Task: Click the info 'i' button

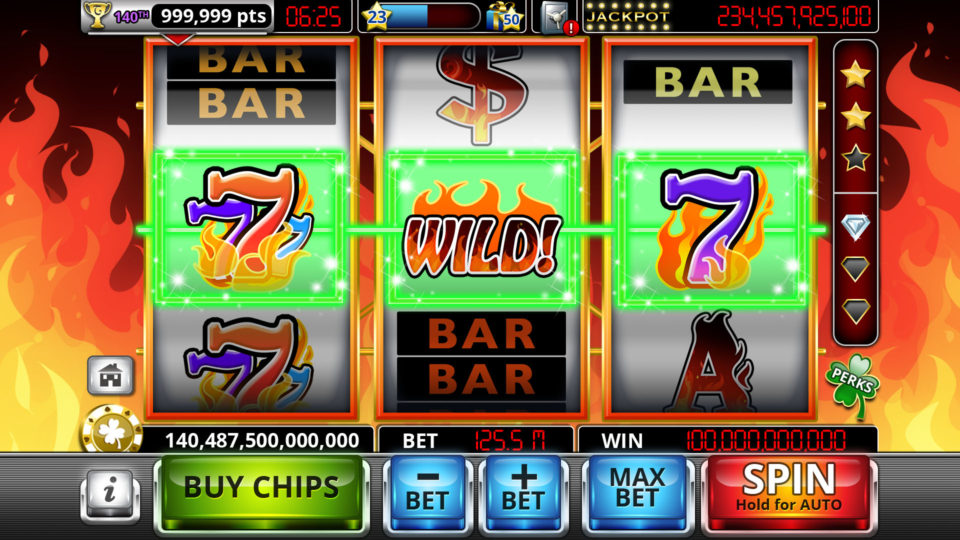Action: point(110,494)
